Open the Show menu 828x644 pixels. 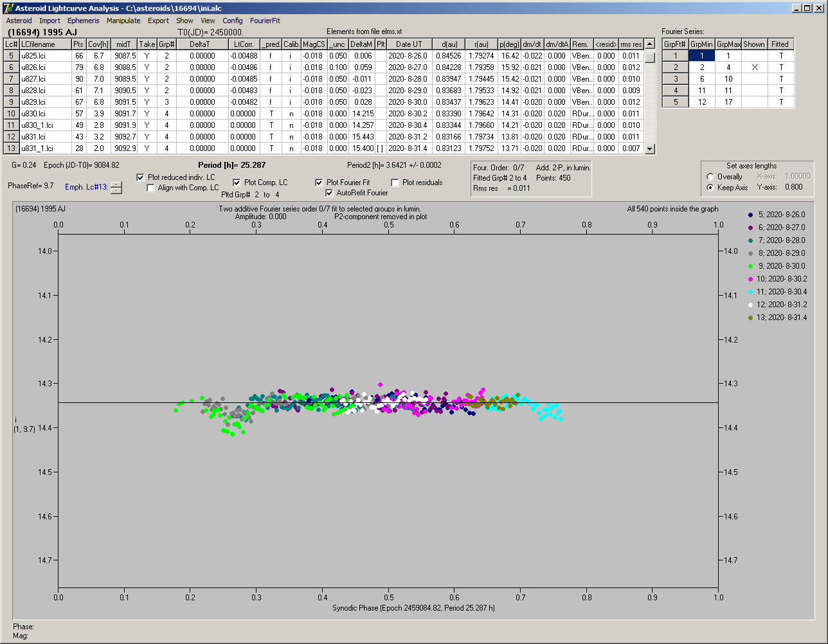(184, 21)
